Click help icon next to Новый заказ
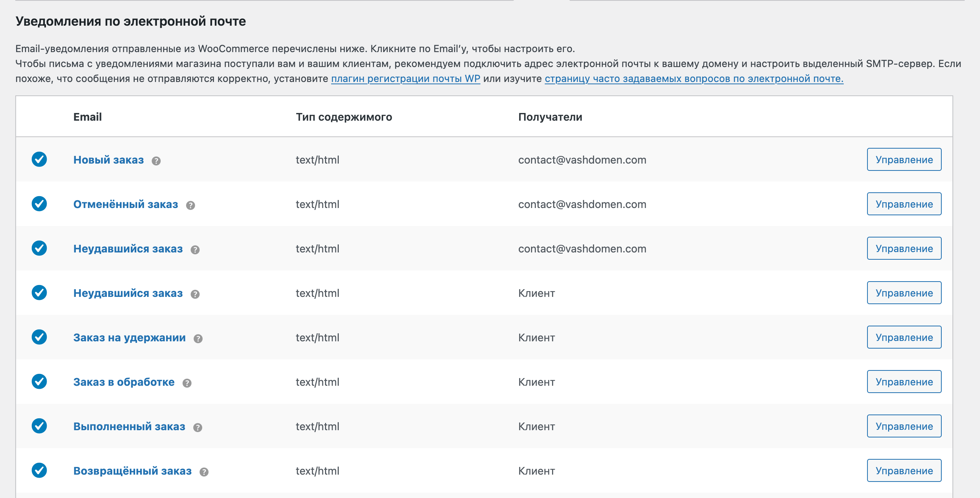Screen dimensions: 980x498 click(156, 161)
